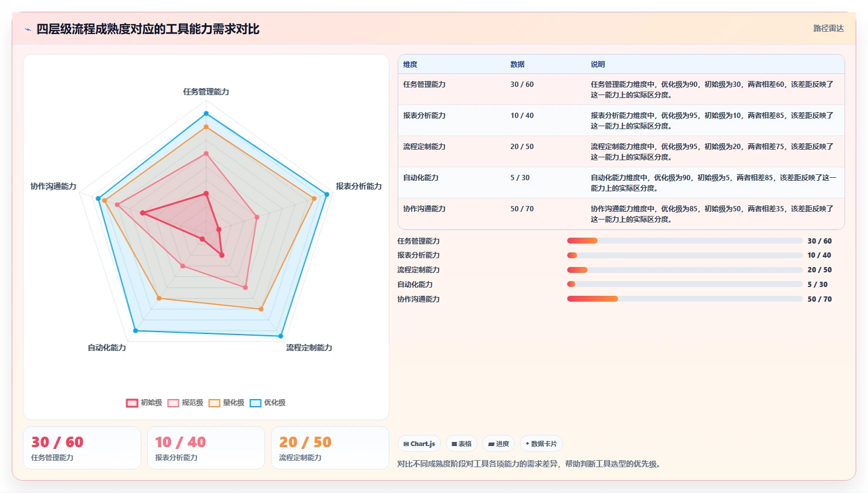Click the progress value 50 / 70

click(x=819, y=299)
